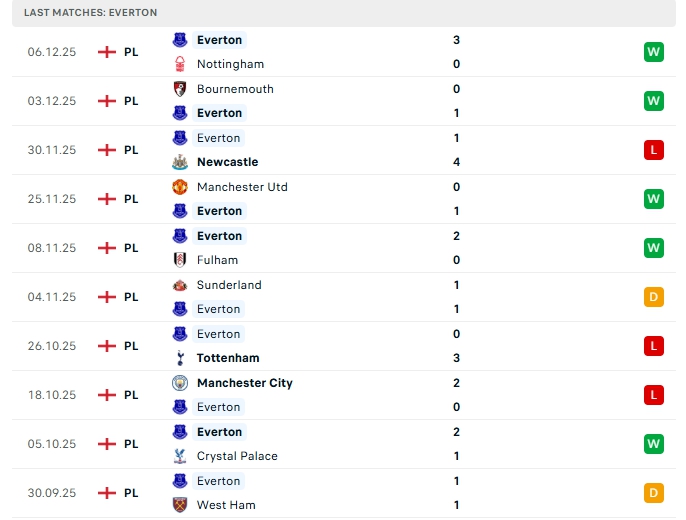Click the Manchester City crest icon
The image size is (686, 520).
180,382
